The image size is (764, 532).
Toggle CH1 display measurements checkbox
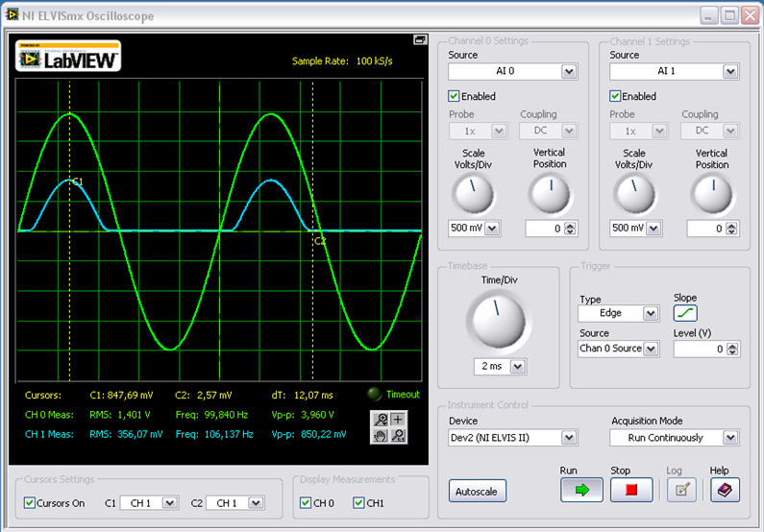358,503
